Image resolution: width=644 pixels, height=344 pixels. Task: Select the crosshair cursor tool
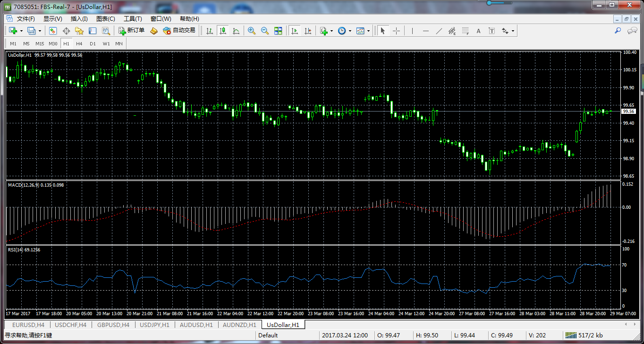point(396,31)
